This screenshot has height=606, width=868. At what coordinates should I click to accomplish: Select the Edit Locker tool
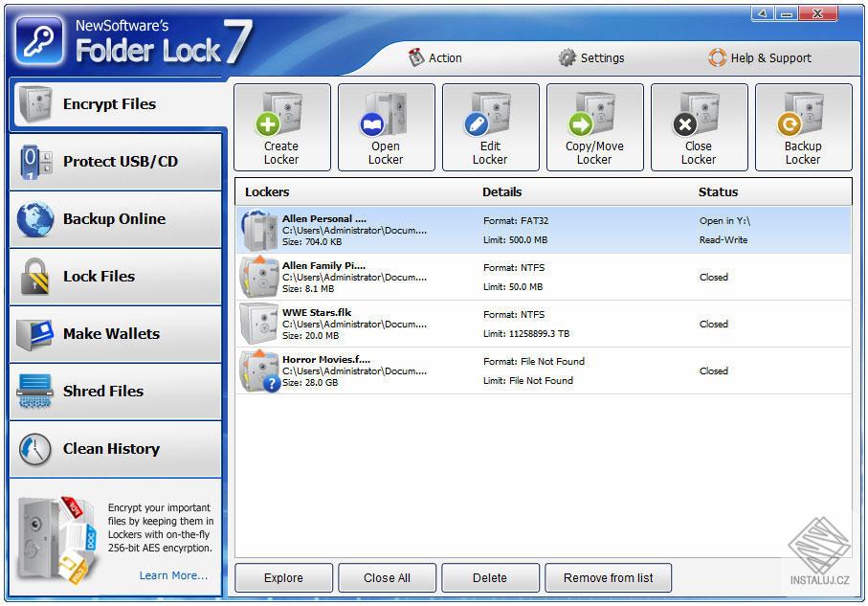point(490,127)
